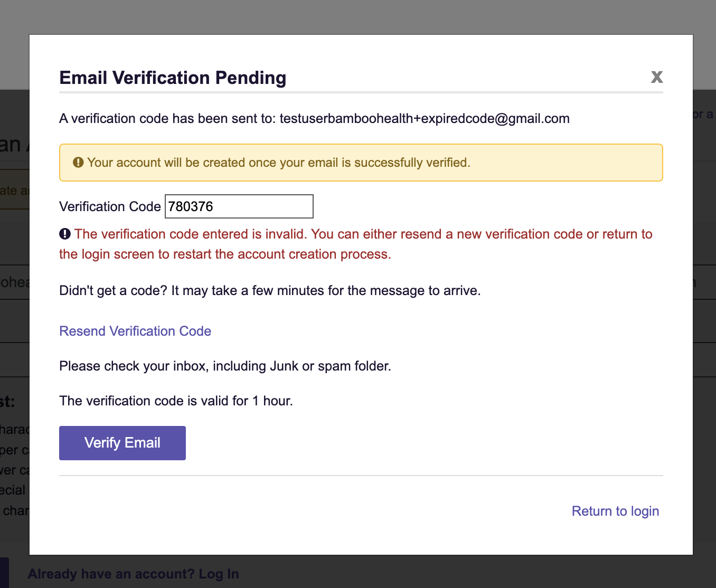
Task: Click the 'valid for 1 hour' notice
Action: tap(176, 401)
